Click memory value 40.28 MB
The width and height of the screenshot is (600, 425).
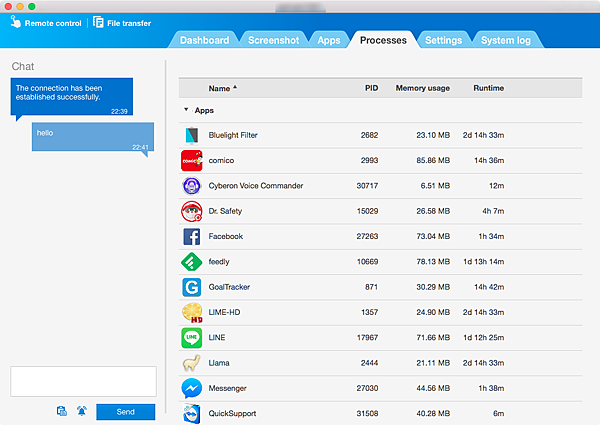pyautogui.click(x=433, y=414)
